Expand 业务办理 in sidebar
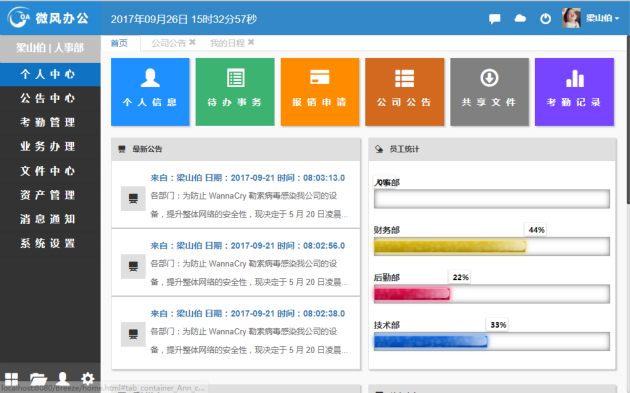Viewport: 630px width, 393px height. [x=50, y=147]
